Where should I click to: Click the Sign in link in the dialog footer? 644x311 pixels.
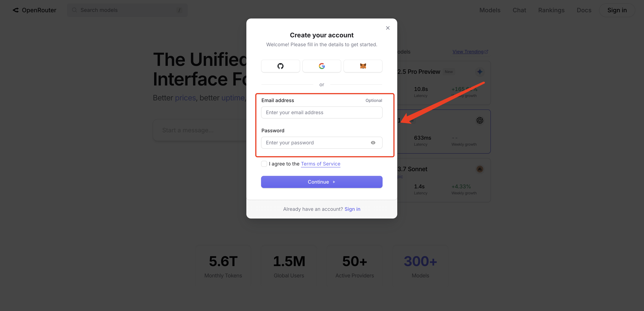352,209
